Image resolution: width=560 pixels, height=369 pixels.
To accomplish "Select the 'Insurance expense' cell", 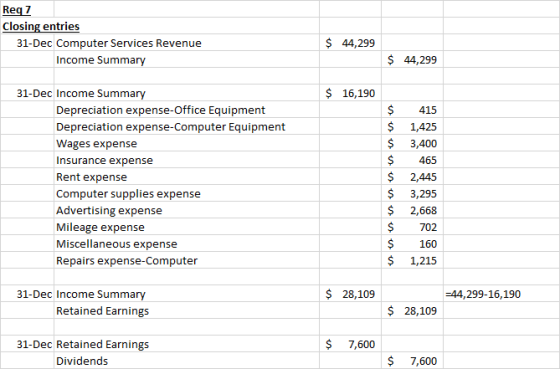I will tap(187, 160).
